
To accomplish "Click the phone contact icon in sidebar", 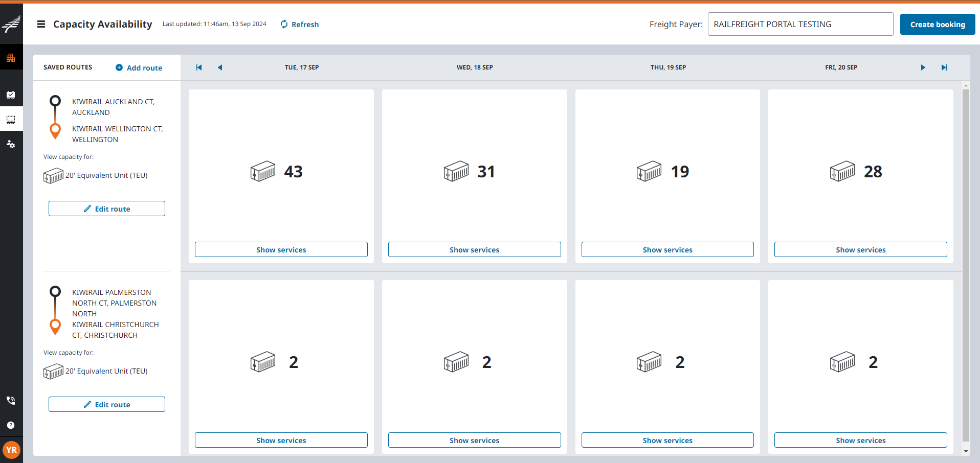I will click(11, 401).
